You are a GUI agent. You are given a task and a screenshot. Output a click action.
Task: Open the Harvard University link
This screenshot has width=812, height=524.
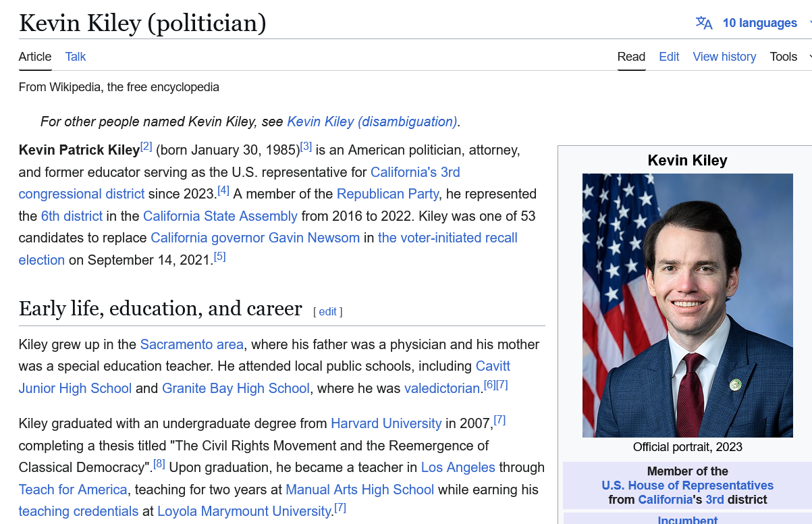[386, 423]
